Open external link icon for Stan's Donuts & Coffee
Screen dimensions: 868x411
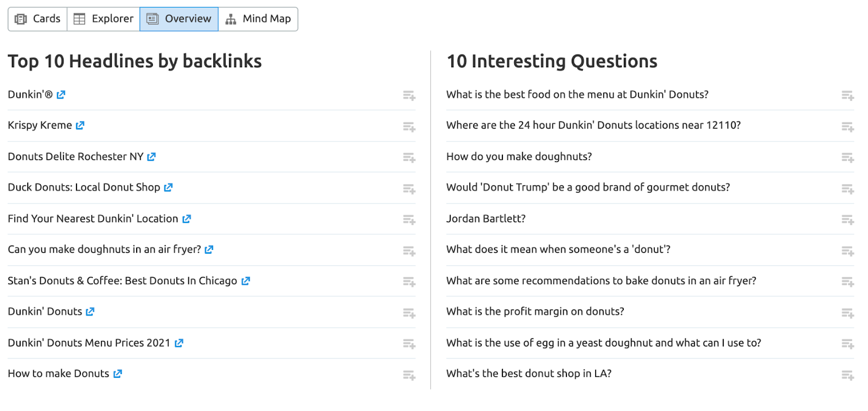tap(245, 281)
